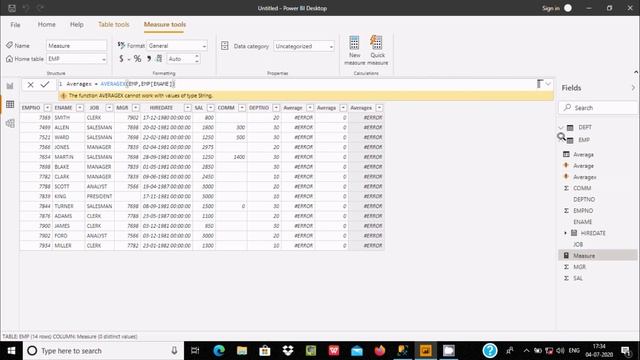The image size is (640, 360).
Task: Cancel the formula with the X icon
Action: [x=30, y=84]
